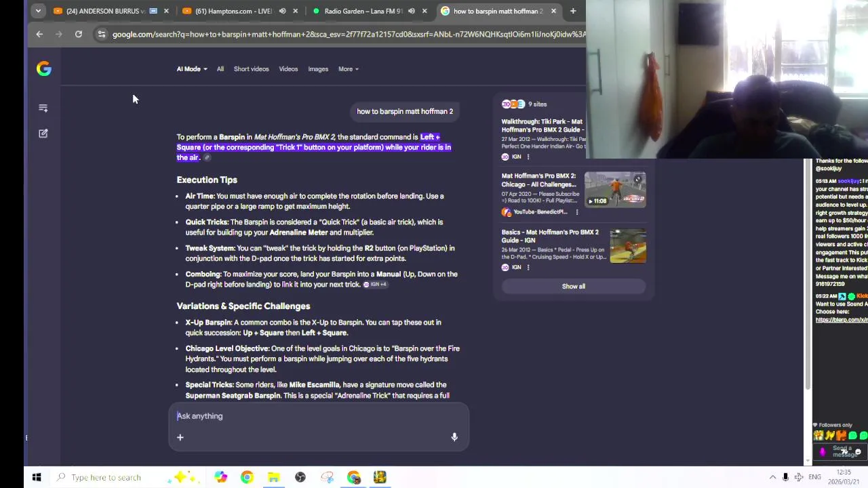Open the Windows Start menu
Screen dimensions: 868x488
(x=37, y=477)
